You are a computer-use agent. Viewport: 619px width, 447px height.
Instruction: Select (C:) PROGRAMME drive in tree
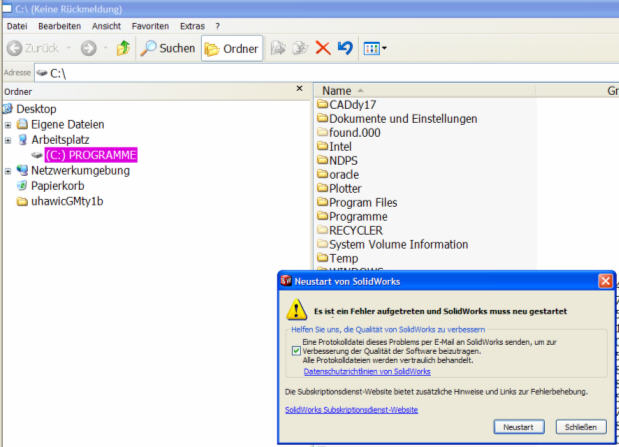[x=91, y=155]
